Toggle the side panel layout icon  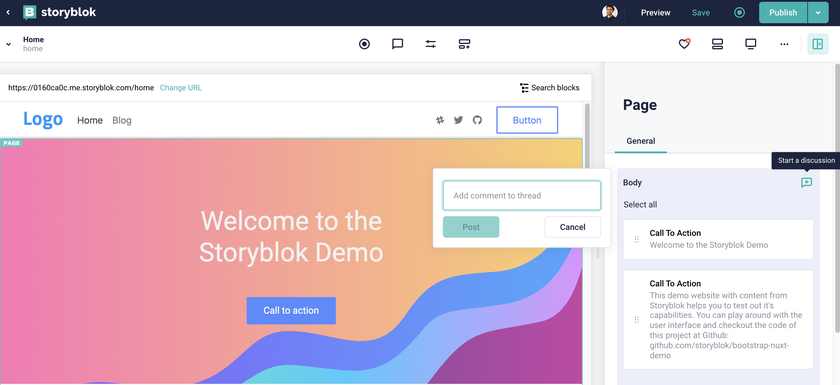coord(818,44)
